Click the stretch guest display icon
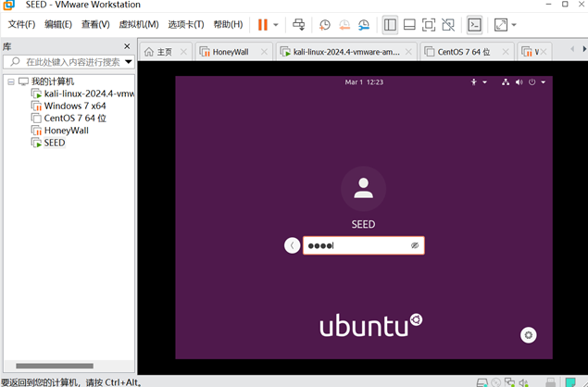 (501, 25)
